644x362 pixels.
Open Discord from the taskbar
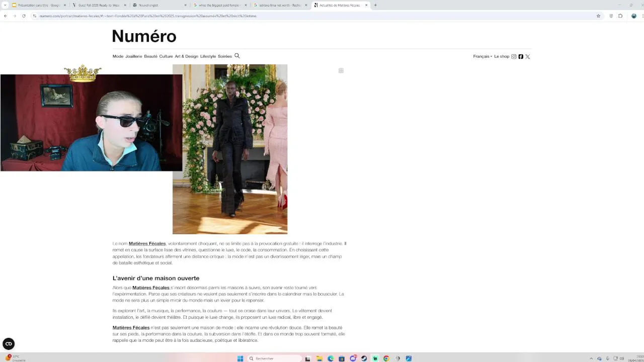(353, 358)
